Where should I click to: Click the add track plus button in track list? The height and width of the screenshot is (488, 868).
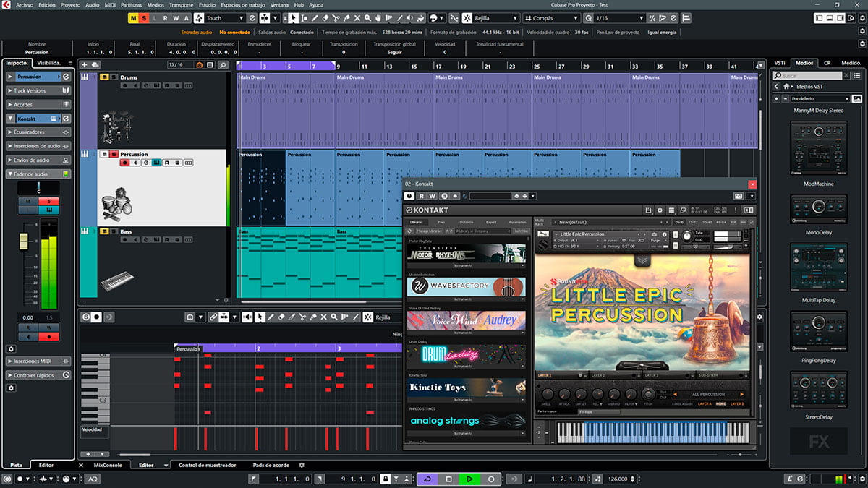coord(85,65)
